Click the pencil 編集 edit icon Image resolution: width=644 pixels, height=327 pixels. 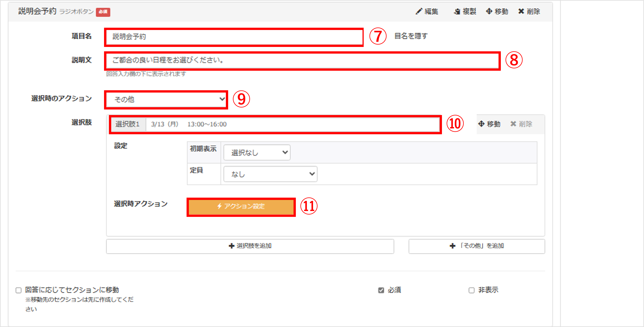tap(419, 11)
